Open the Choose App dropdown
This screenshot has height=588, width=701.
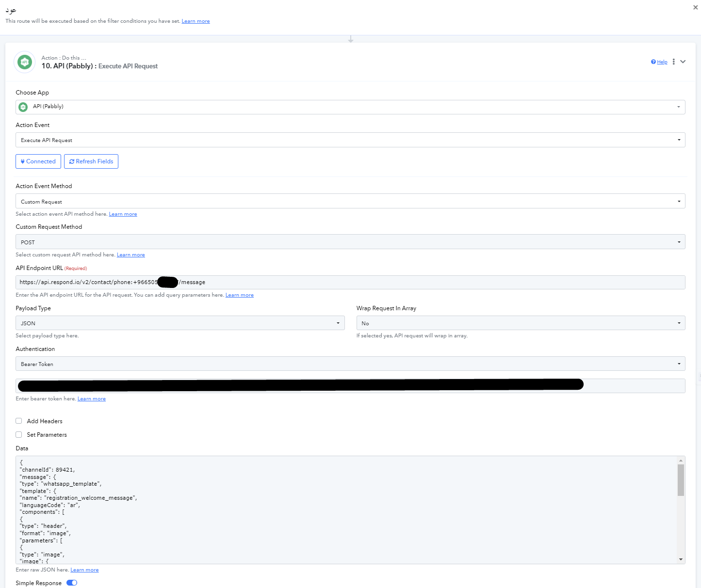click(350, 107)
